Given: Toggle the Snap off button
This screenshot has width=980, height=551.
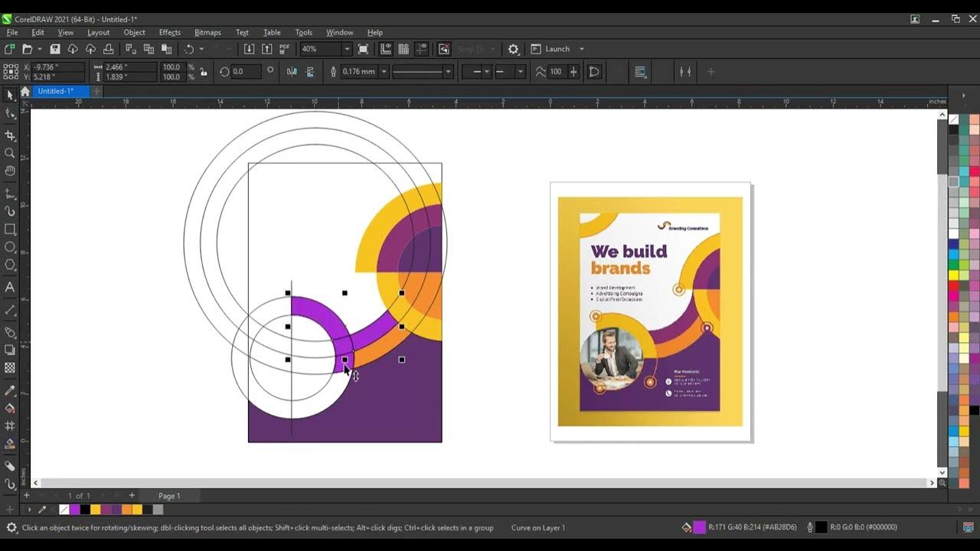Looking at the screenshot, I should click(x=444, y=49).
